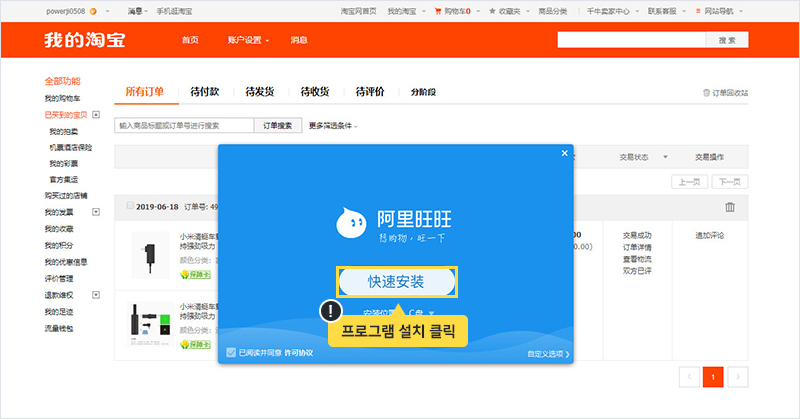Open 全部功能 in sidebar
The height and width of the screenshot is (419, 800).
(62, 81)
